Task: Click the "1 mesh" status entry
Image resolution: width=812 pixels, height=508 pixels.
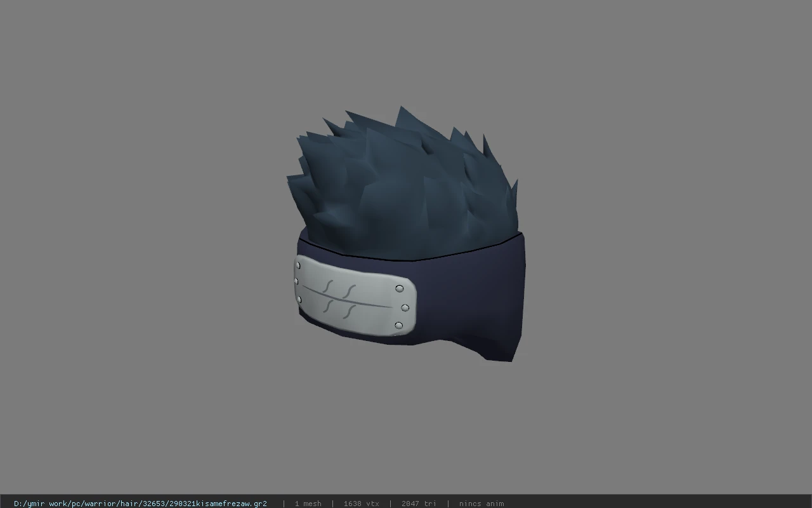Action: tap(308, 504)
